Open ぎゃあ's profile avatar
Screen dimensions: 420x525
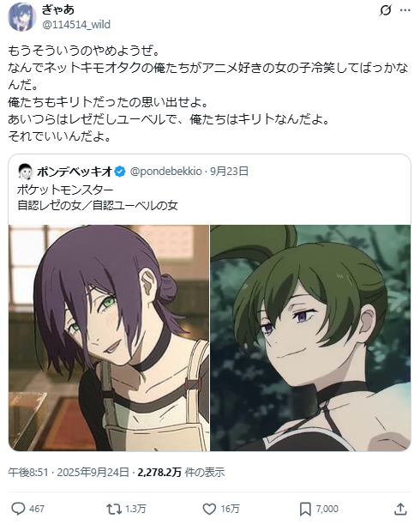click(22, 17)
